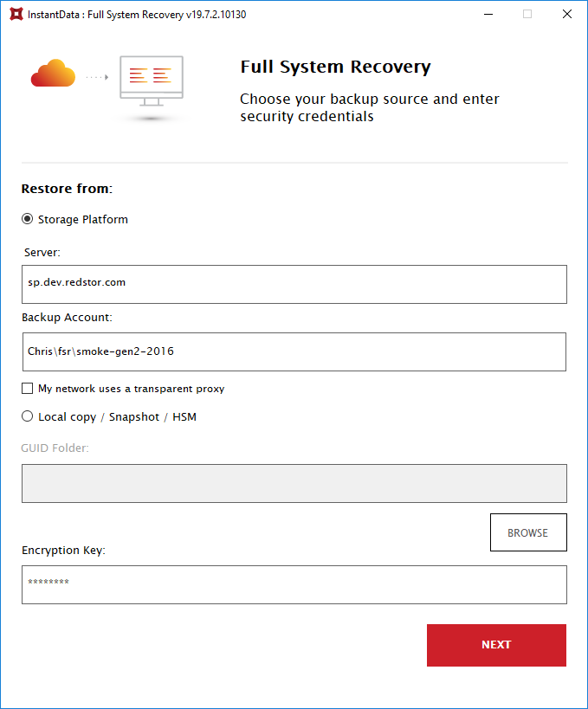The image size is (588, 709).
Task: Click the 'Server:' label
Action: click(42, 252)
